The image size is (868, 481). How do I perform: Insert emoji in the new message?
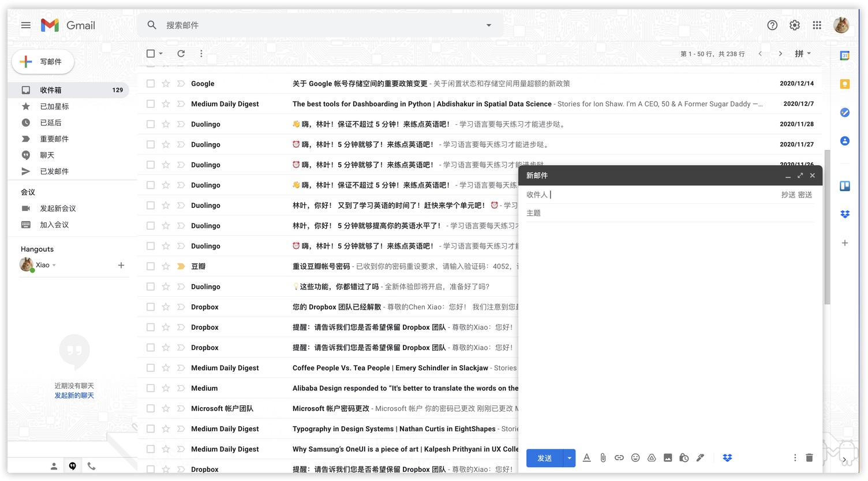635,458
